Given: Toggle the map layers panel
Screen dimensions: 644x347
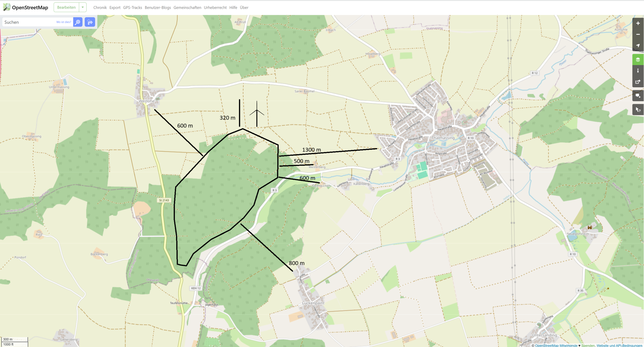Looking at the screenshot, I should [x=638, y=59].
